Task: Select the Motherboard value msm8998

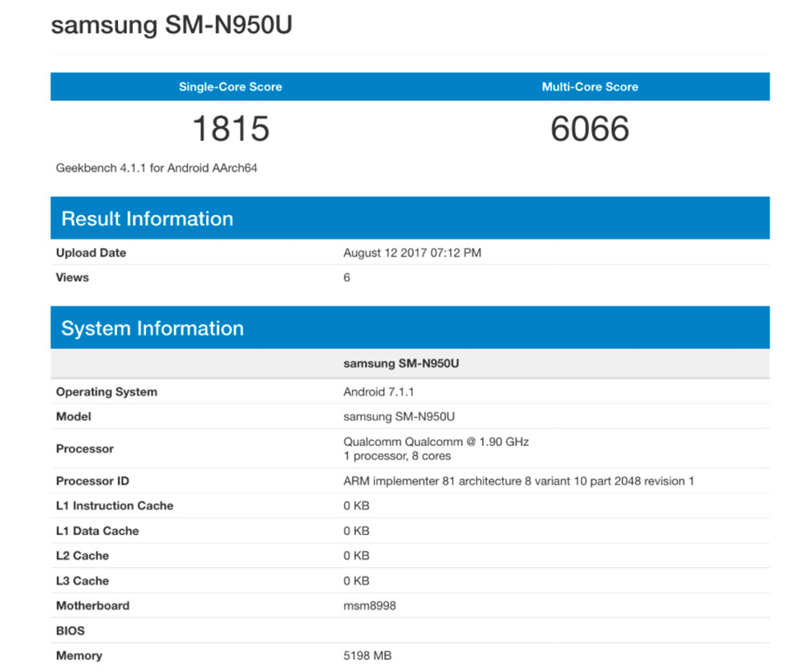Action: click(x=367, y=605)
